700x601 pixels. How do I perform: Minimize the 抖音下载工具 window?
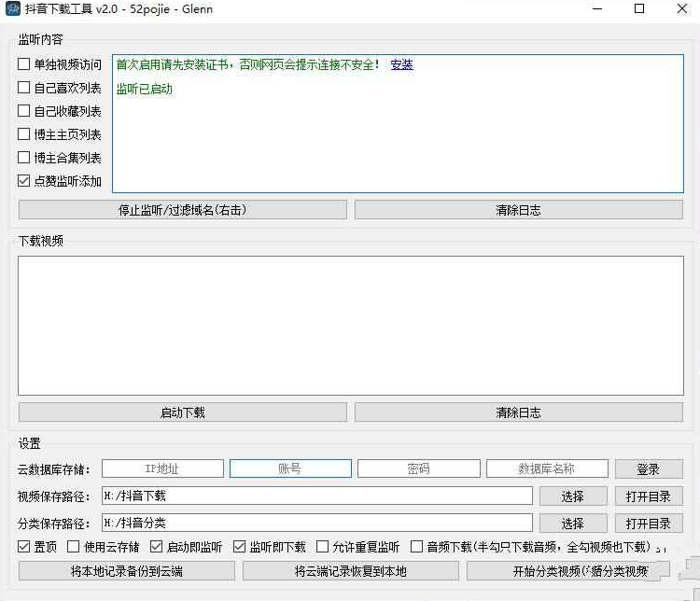click(597, 9)
